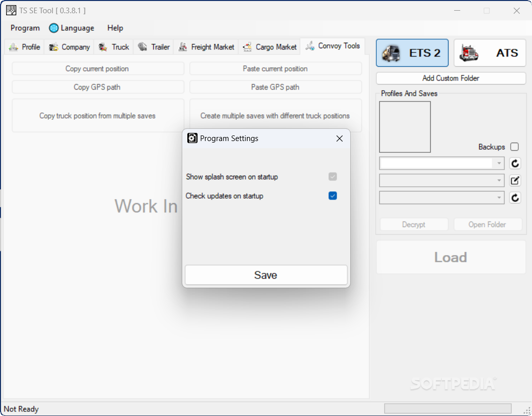Click the Add Custom Folder button
This screenshot has height=416, width=532.
(451, 78)
